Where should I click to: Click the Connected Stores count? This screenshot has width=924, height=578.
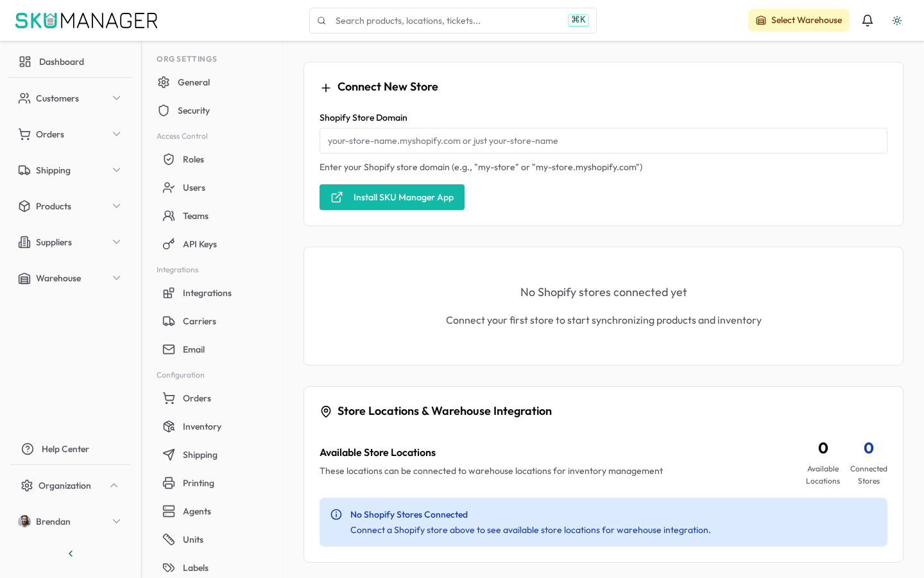869,448
